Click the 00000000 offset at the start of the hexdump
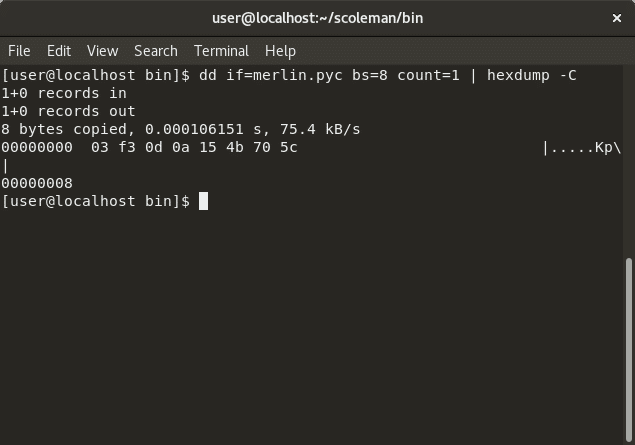 click(x=37, y=147)
